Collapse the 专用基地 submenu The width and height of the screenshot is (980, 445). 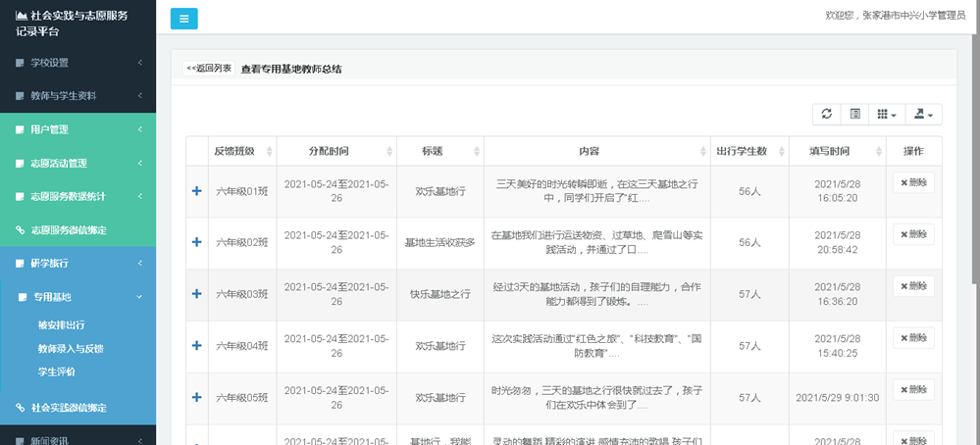pyautogui.click(x=78, y=297)
